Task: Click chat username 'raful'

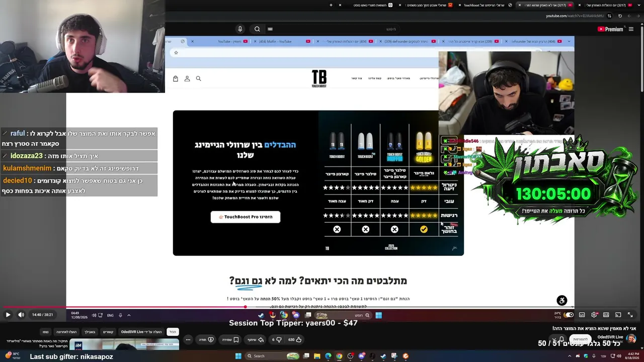Action: 18,134
